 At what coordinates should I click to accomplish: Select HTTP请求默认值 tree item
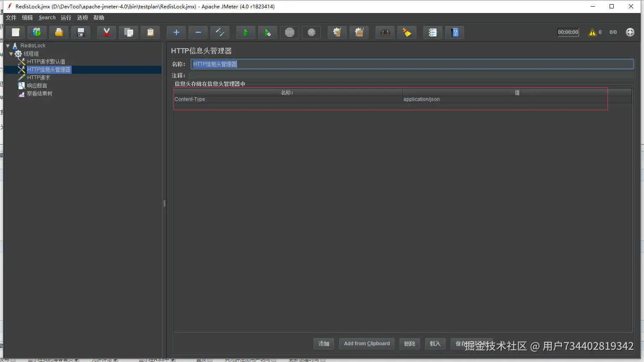click(x=46, y=62)
